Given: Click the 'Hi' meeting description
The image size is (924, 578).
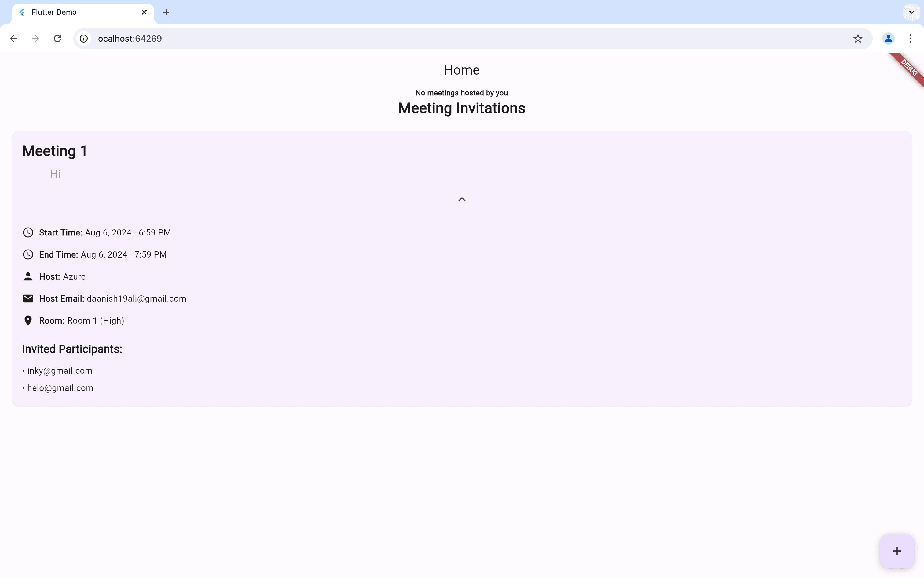Looking at the screenshot, I should click(x=55, y=174).
